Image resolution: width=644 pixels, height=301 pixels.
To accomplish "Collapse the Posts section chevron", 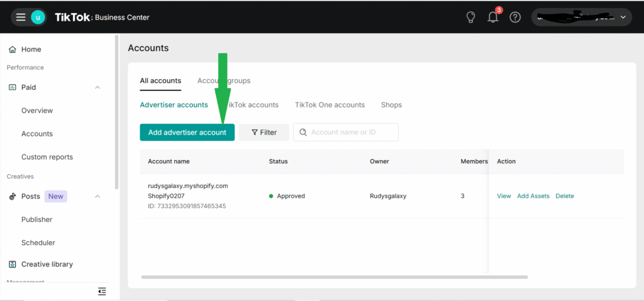I will coord(97,197).
